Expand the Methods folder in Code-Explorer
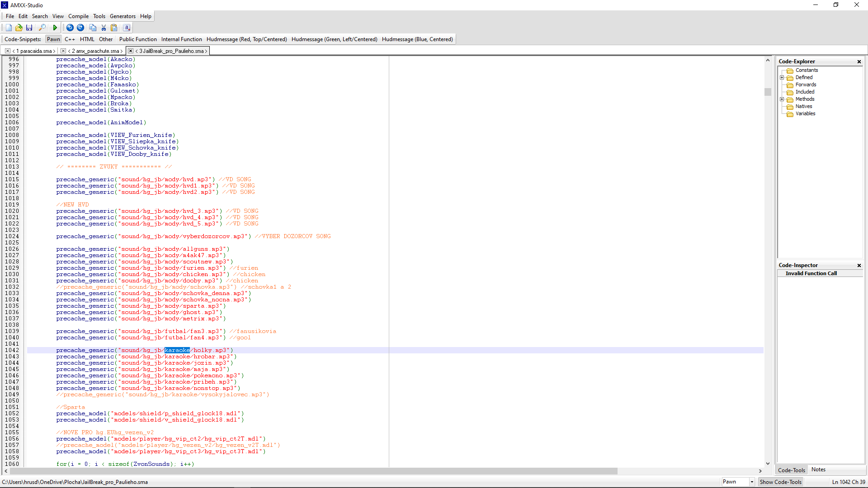 tap(782, 99)
